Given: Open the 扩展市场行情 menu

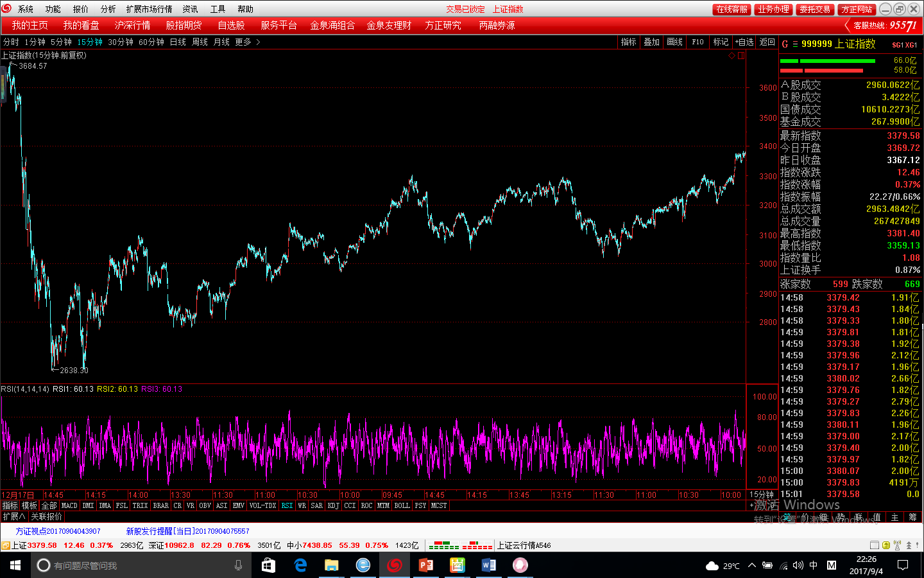Looking at the screenshot, I should pos(149,9).
